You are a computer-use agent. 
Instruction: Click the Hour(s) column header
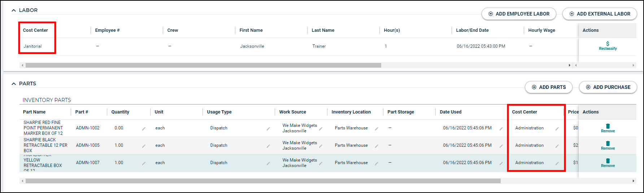pos(392,30)
